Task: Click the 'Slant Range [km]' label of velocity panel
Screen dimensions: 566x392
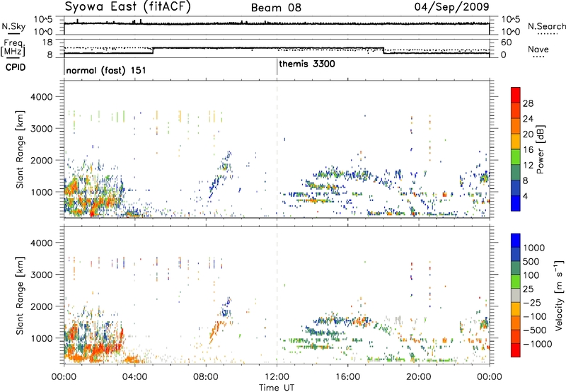Action: point(20,296)
